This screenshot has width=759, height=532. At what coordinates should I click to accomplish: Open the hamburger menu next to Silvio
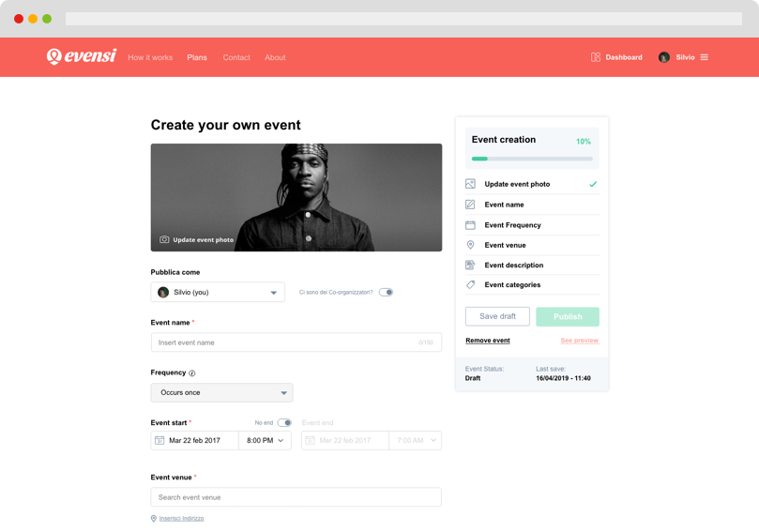[705, 57]
